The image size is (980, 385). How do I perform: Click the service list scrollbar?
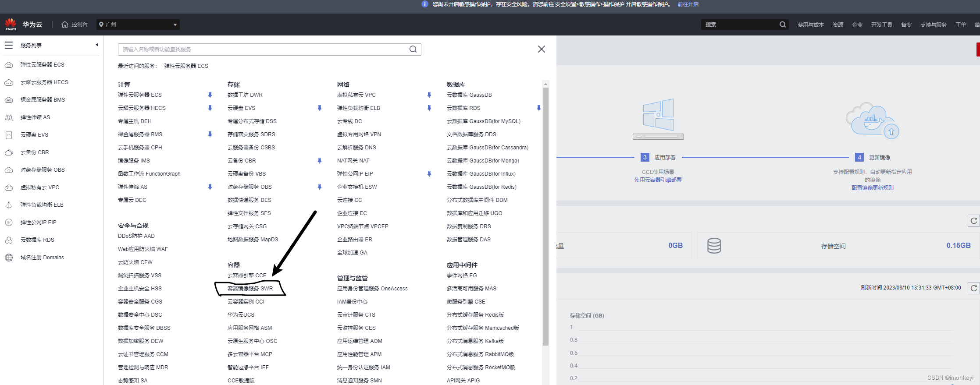pos(545,217)
